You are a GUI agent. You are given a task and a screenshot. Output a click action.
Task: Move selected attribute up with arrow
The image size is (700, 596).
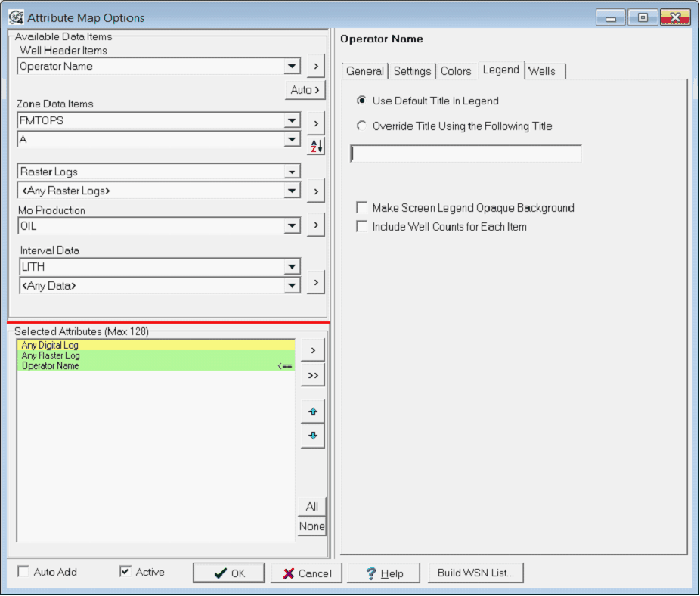point(312,412)
